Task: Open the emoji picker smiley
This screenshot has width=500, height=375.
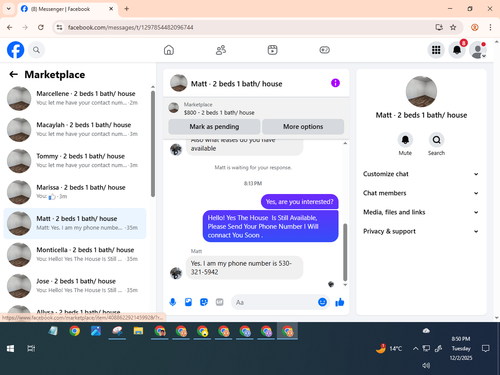Action: pyautogui.click(x=322, y=302)
